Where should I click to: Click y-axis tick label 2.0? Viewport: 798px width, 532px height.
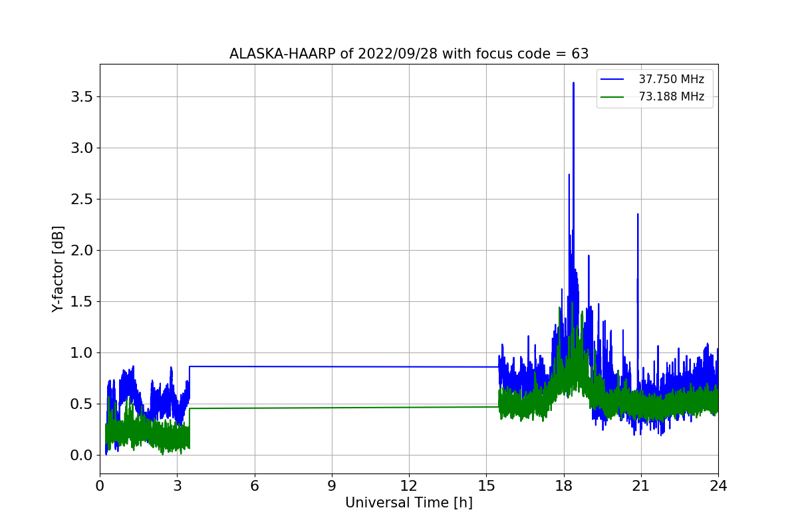click(82, 251)
